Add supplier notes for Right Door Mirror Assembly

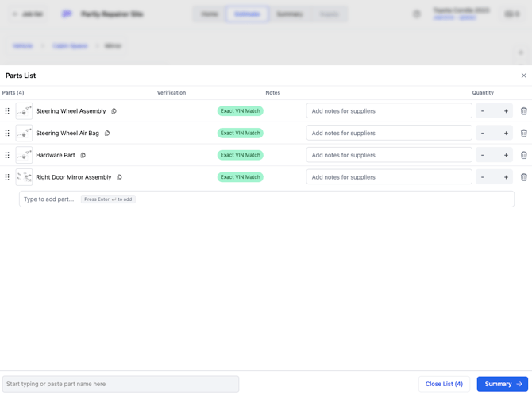[x=389, y=177]
